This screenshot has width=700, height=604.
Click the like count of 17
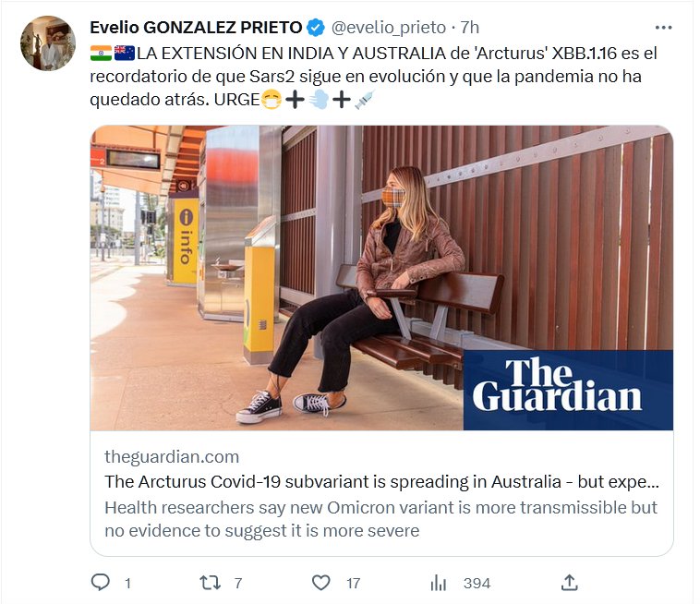(x=353, y=583)
